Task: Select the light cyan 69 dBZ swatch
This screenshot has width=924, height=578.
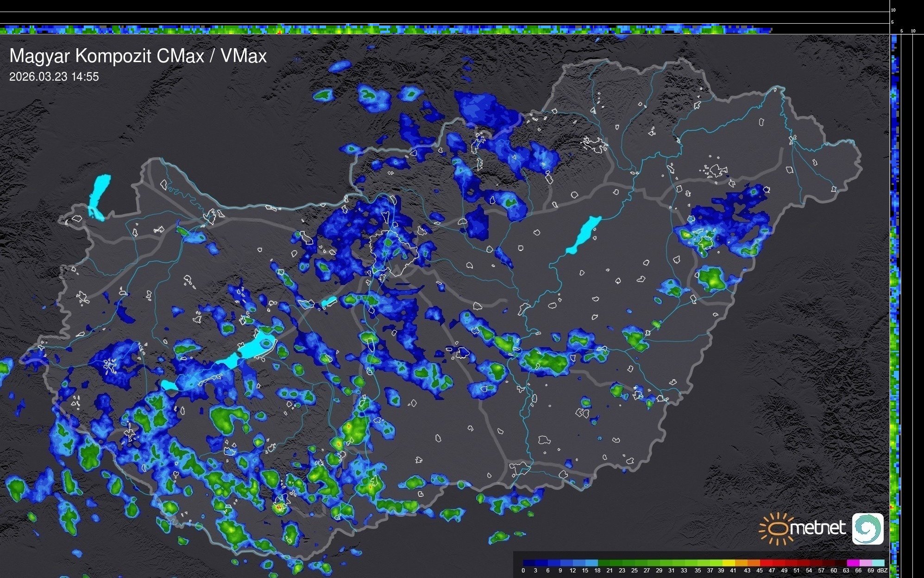Action: [x=878, y=563]
